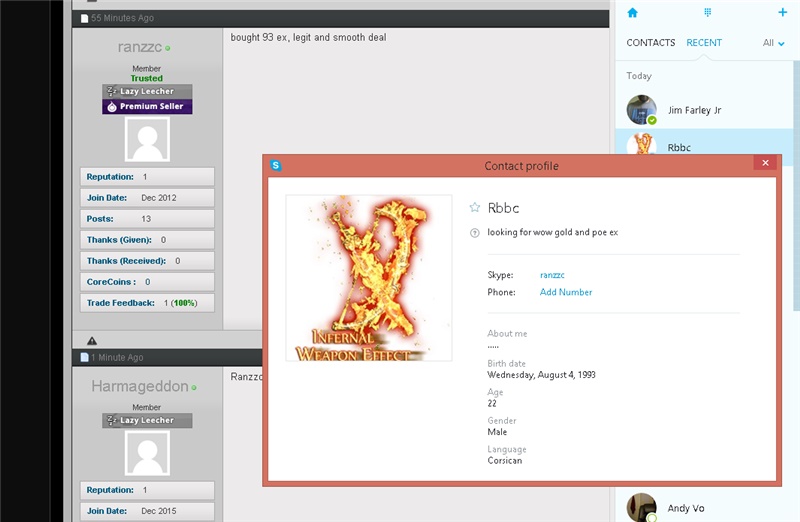Viewport: 800px width, 522px height.
Task: Click ranzzc's default avatar image
Action: tap(147, 139)
